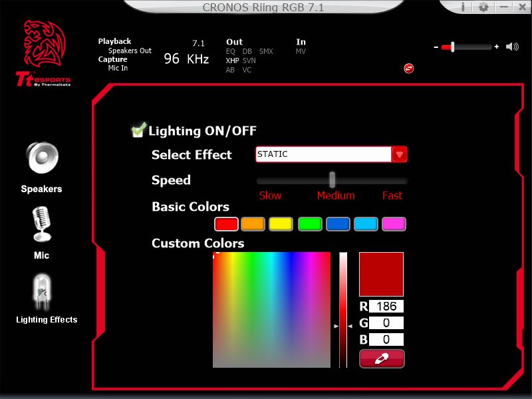
Task: Pick a color in the custom spectrum
Action: point(271,310)
